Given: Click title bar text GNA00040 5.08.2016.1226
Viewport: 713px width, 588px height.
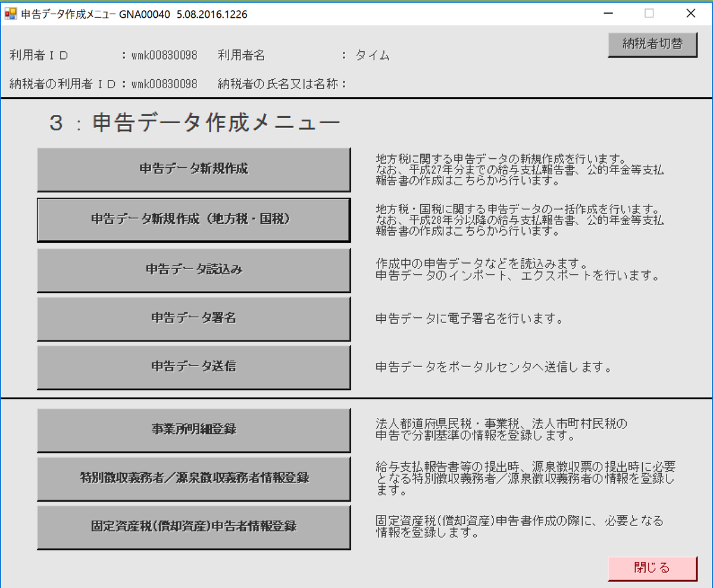Looking at the screenshot, I should (x=183, y=14).
